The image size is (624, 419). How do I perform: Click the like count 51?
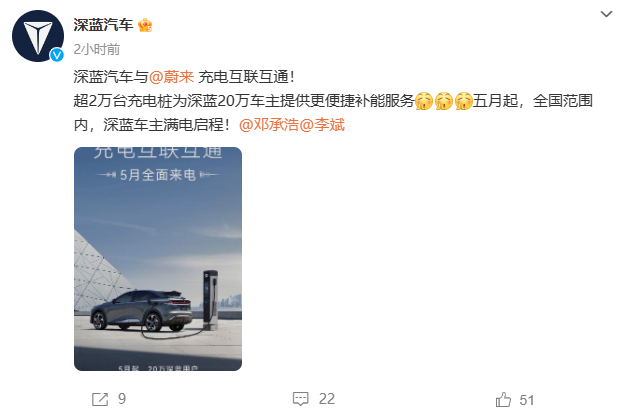526,400
